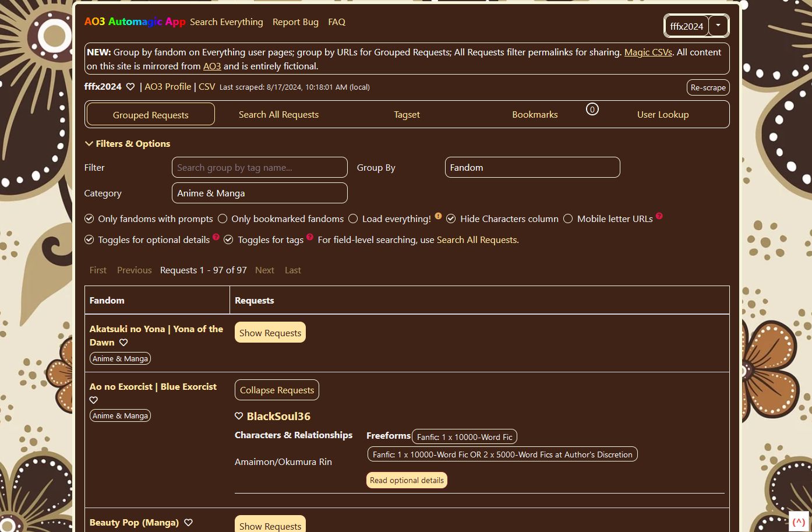Open Search Everything in top navigation
This screenshot has width=812, height=532.
point(227,22)
